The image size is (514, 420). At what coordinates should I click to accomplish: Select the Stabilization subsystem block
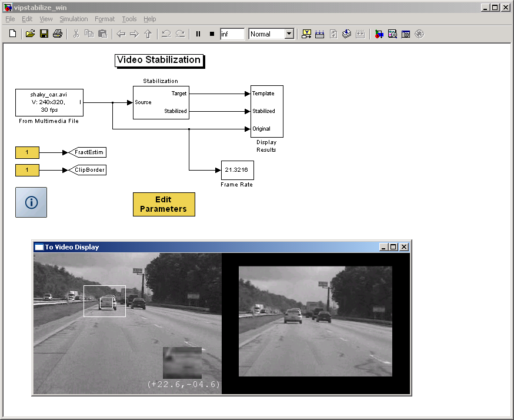(x=161, y=102)
